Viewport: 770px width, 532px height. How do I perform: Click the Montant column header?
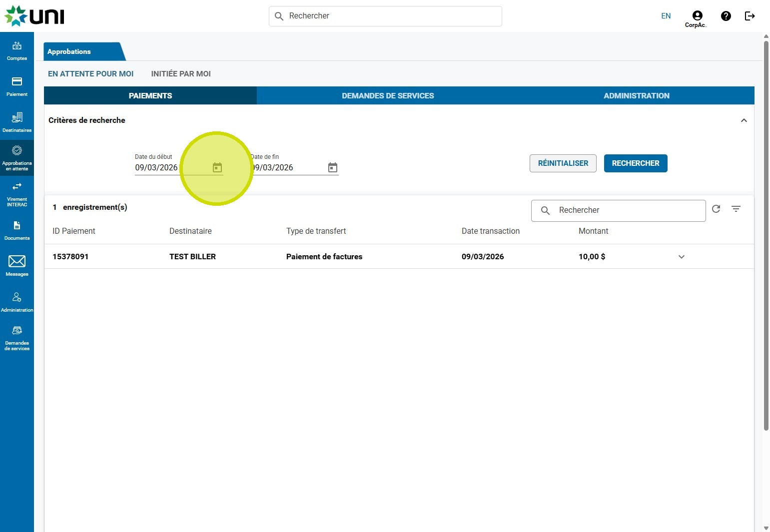click(x=593, y=231)
